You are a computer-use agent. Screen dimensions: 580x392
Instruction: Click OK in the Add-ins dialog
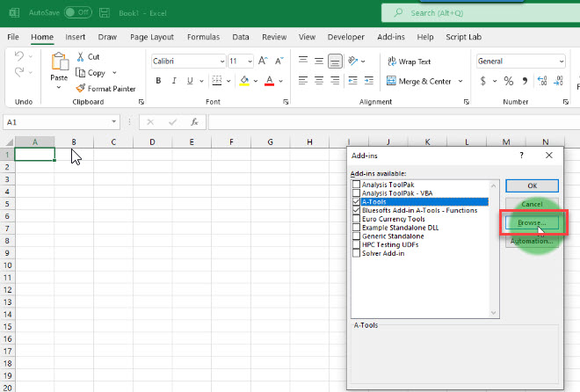coord(532,185)
